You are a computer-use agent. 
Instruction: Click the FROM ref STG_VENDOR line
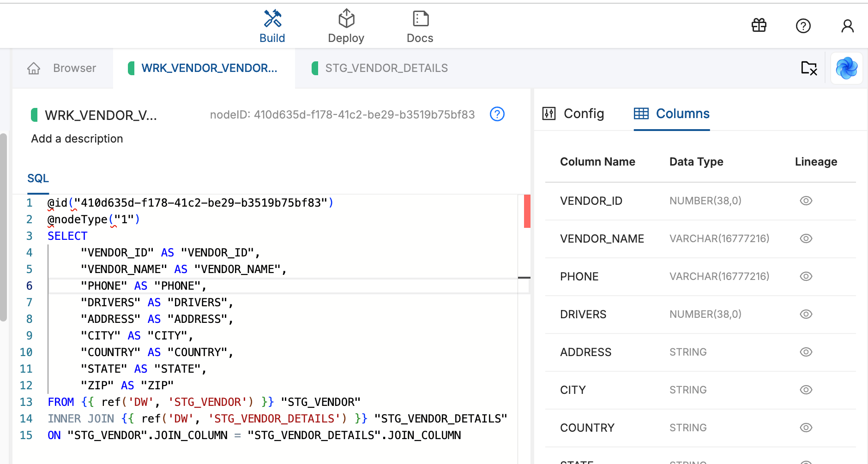[x=204, y=402]
